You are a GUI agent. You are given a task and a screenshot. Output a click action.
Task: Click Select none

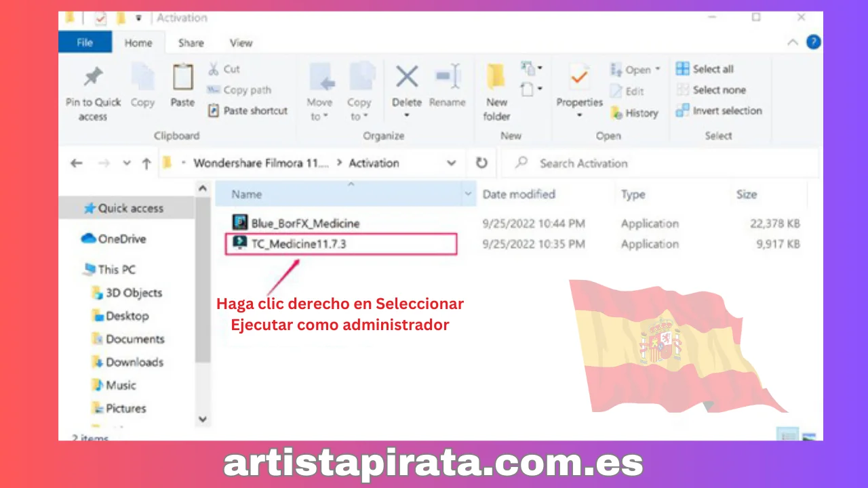[711, 89]
